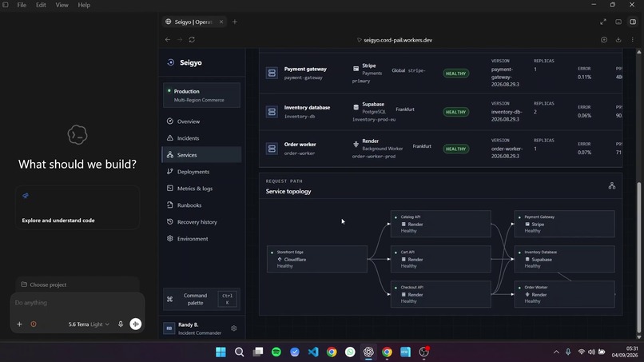Select the Cart API topology node
This screenshot has width=644, height=362.
click(x=441, y=259)
